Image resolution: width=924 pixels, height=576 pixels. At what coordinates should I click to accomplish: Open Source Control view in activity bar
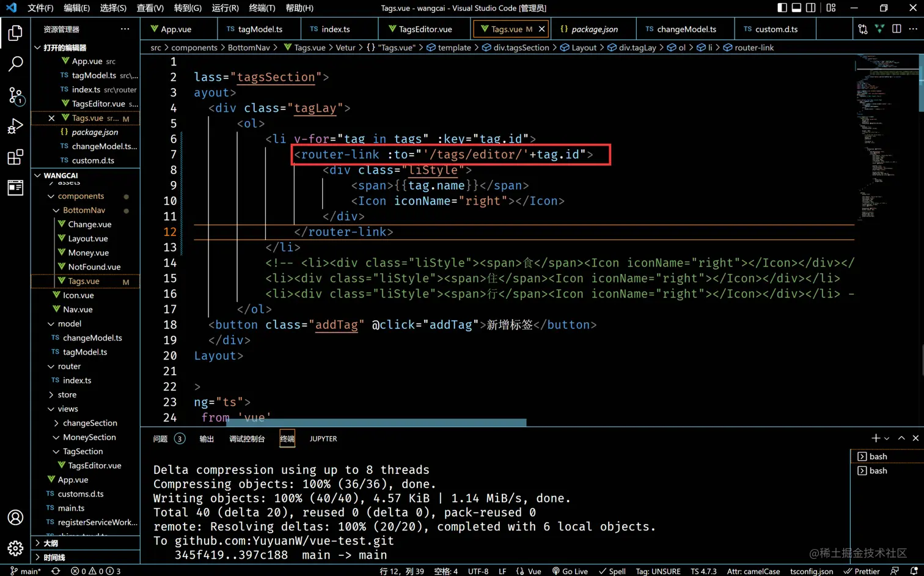pyautogui.click(x=15, y=95)
